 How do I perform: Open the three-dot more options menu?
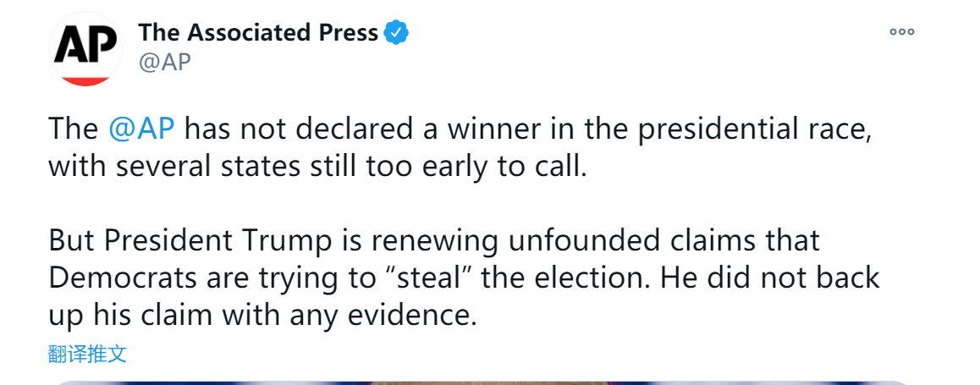[901, 32]
